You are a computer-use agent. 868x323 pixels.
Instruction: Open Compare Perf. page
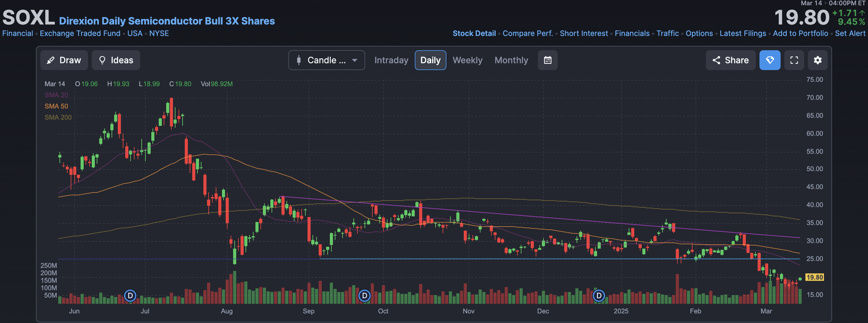(528, 33)
